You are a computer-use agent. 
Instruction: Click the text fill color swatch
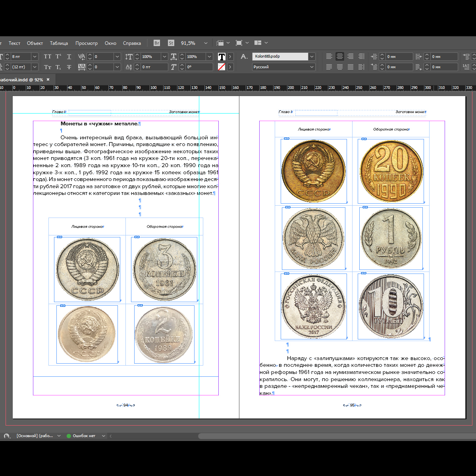click(x=222, y=56)
